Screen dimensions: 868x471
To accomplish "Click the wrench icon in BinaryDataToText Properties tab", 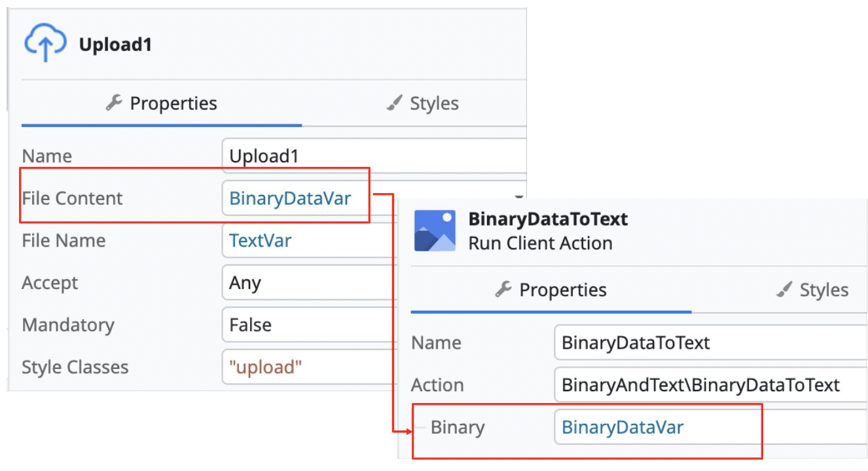I will (x=504, y=290).
